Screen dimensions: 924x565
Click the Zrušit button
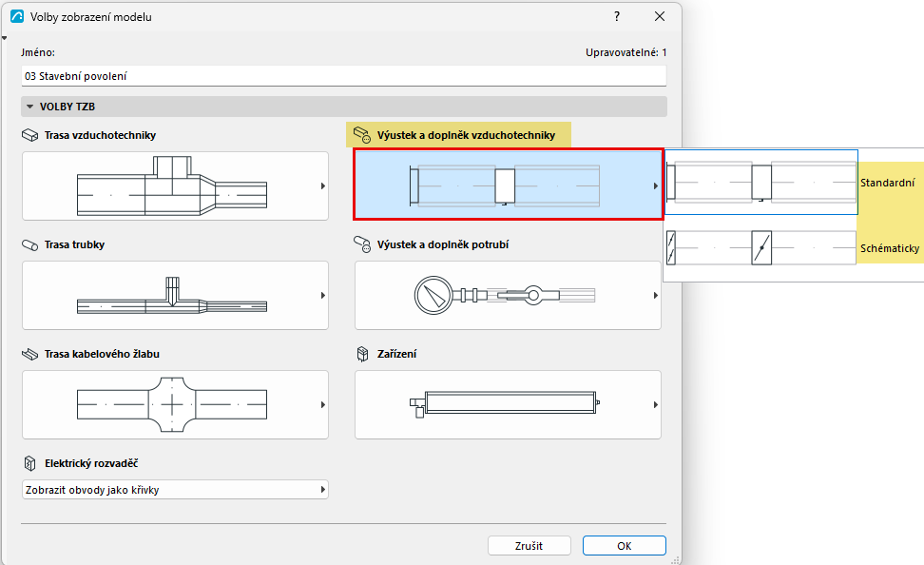pos(529,546)
